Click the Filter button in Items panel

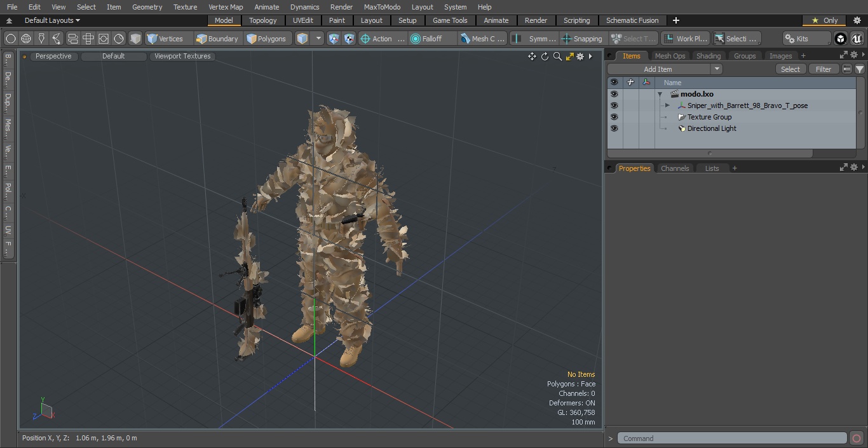pos(824,69)
